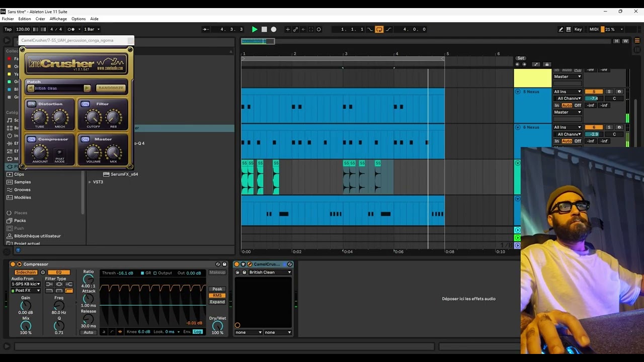Arm the Arrangement Record button
Screen dimensions: 644x362
pyautogui.click(x=274, y=29)
